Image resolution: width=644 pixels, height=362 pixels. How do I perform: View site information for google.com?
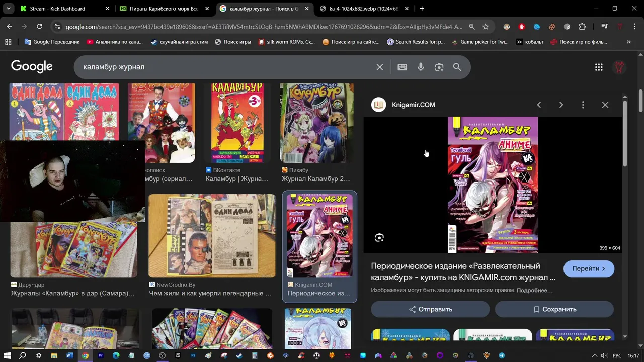pos(57,26)
